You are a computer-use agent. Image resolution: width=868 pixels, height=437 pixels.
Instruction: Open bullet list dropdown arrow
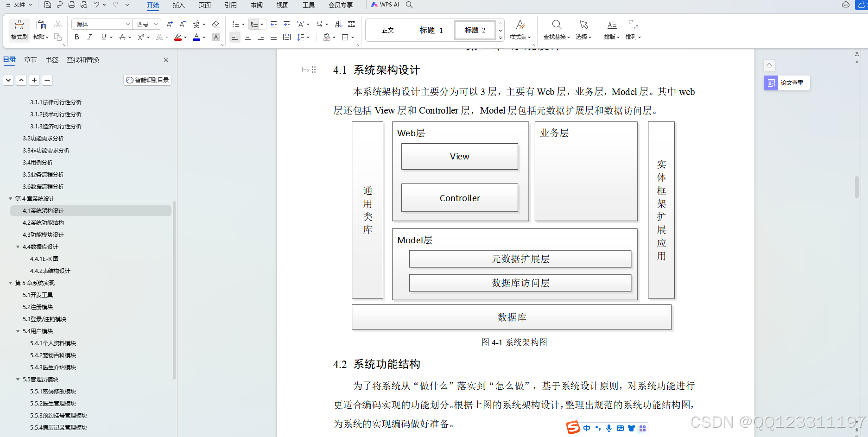(243, 24)
